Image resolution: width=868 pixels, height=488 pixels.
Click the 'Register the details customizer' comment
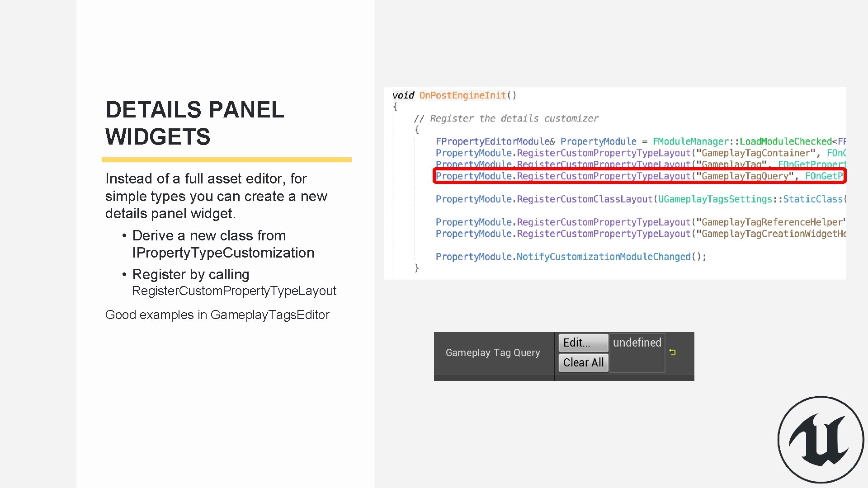point(506,118)
